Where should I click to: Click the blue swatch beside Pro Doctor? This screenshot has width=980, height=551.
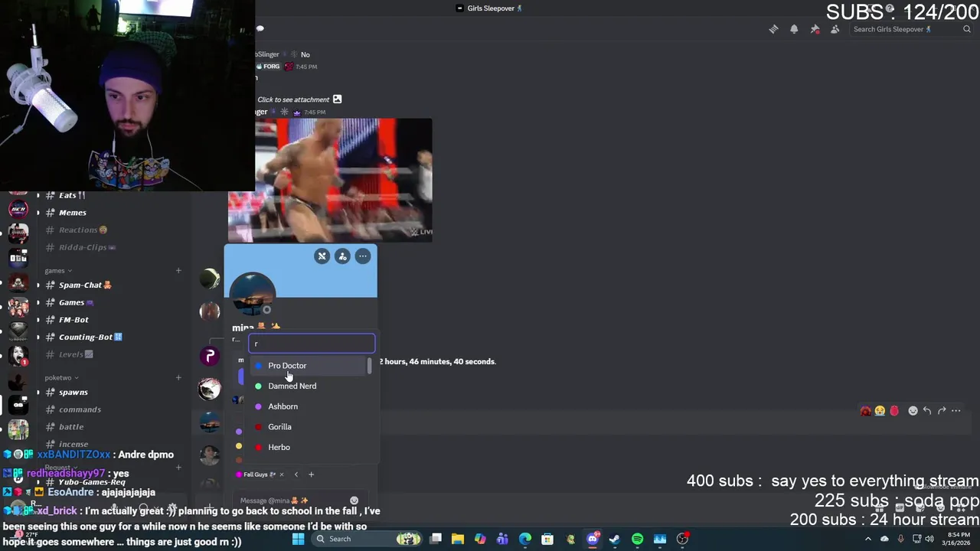click(x=258, y=366)
